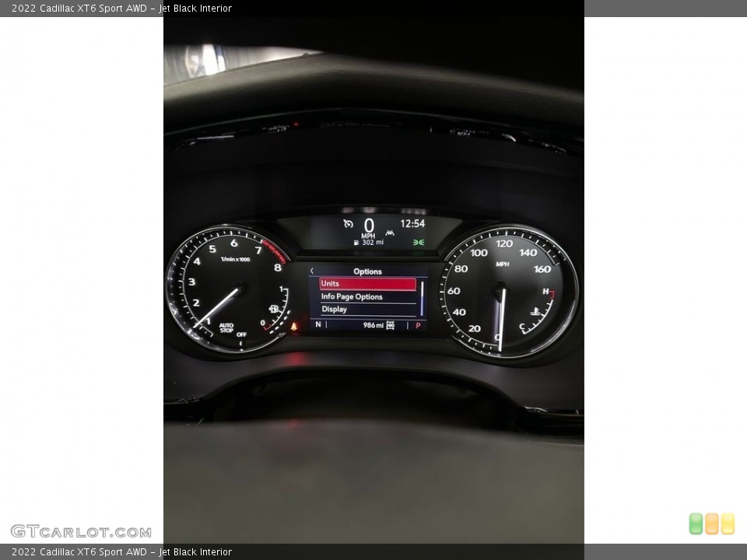
Task: Click the Options menu scrollbar
Action: tap(422, 299)
